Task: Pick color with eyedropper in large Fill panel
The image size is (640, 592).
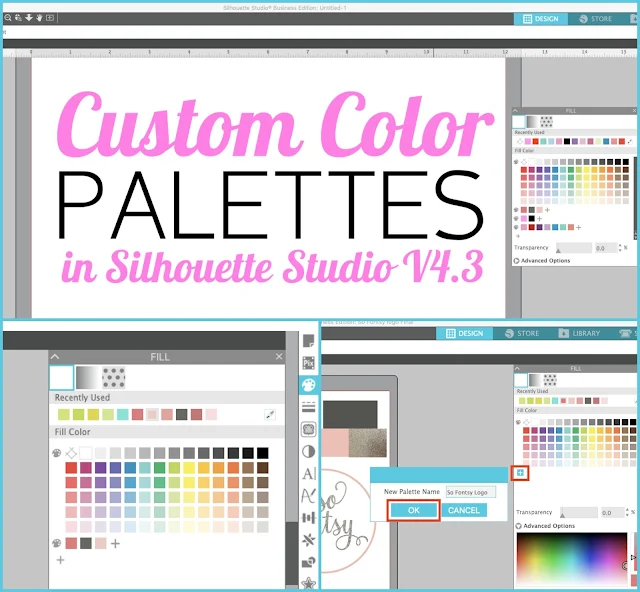Action: (x=270, y=415)
